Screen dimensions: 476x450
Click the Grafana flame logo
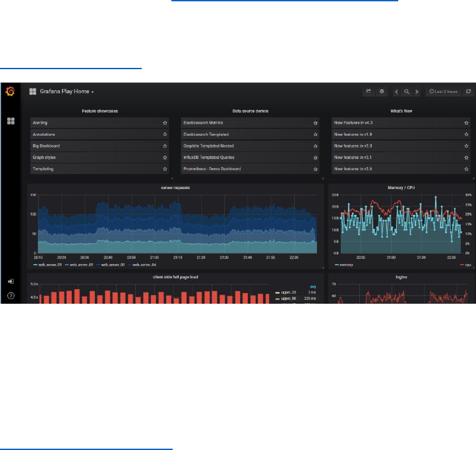10,91
